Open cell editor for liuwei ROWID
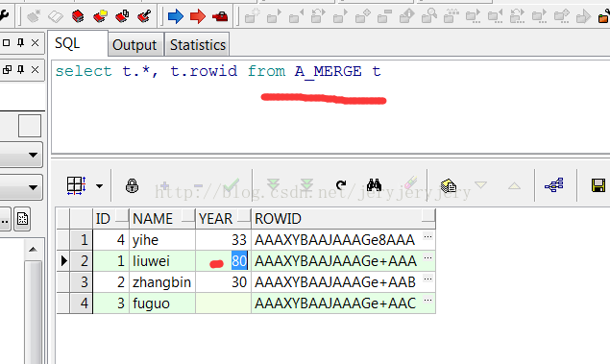 pos(427,257)
